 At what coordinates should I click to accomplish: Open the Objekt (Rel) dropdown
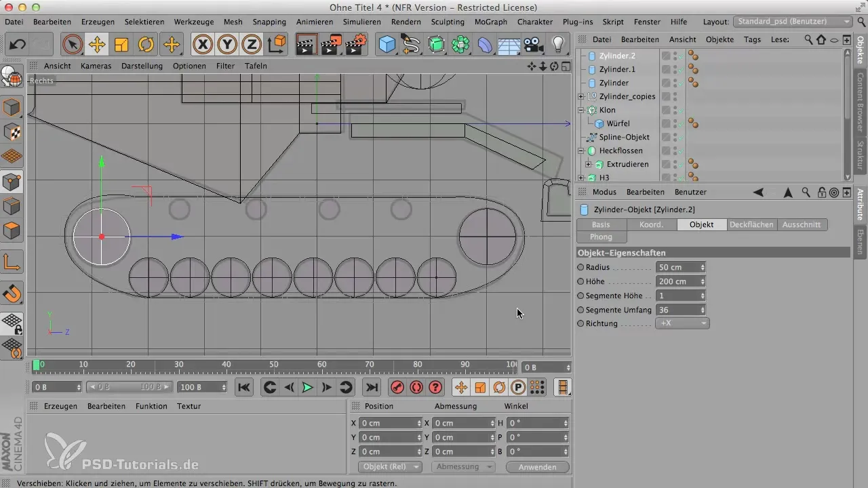point(389,467)
